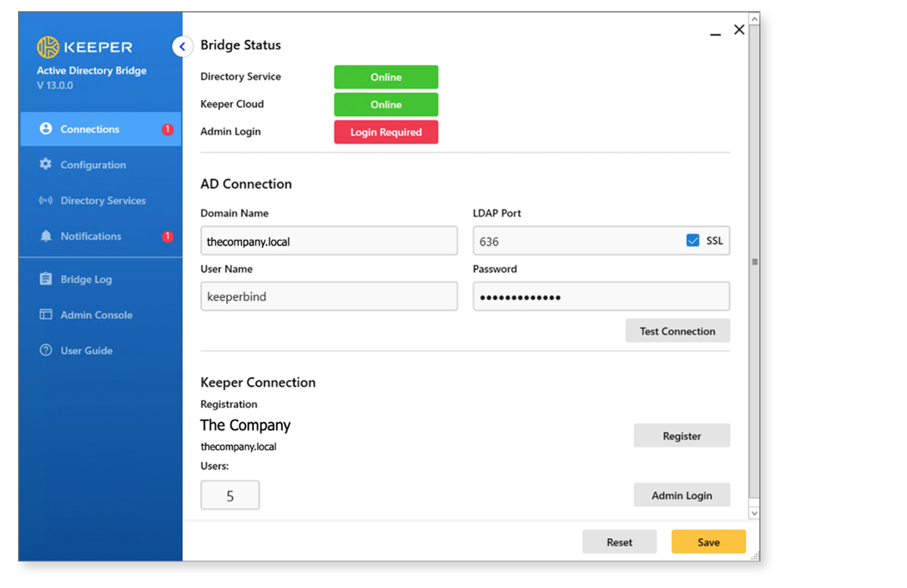Image resolution: width=907 pixels, height=588 pixels.
Task: Click the User Guide question mark icon
Action: 46,350
